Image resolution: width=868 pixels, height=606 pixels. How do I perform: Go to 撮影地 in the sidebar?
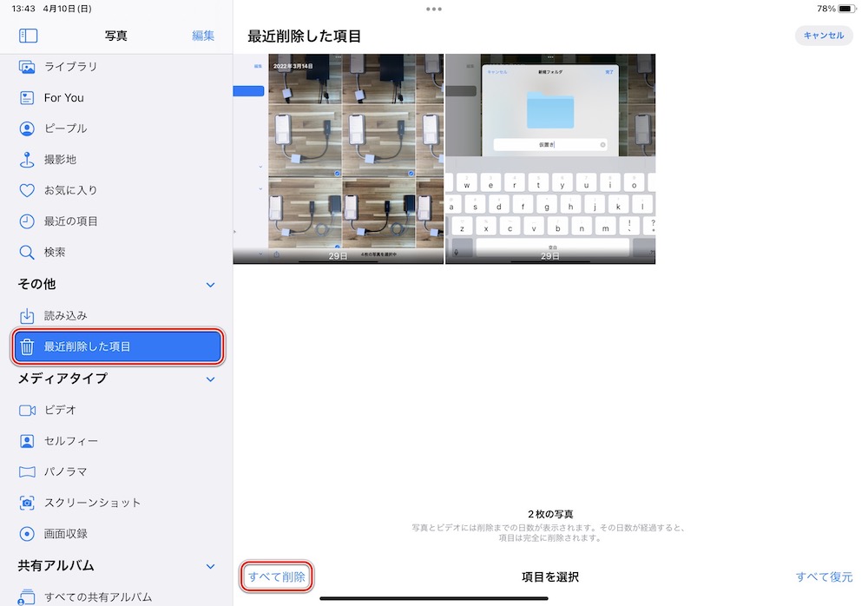click(x=116, y=160)
